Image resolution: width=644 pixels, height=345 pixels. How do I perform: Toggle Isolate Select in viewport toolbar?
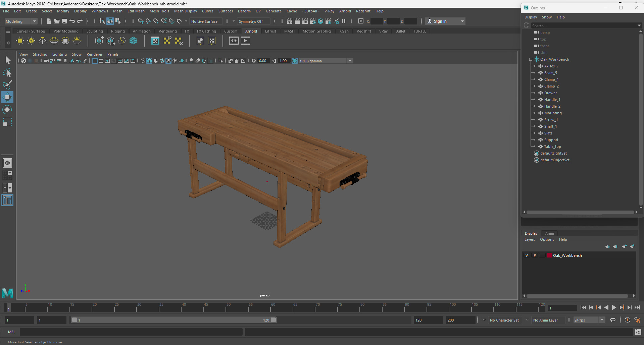coord(220,61)
